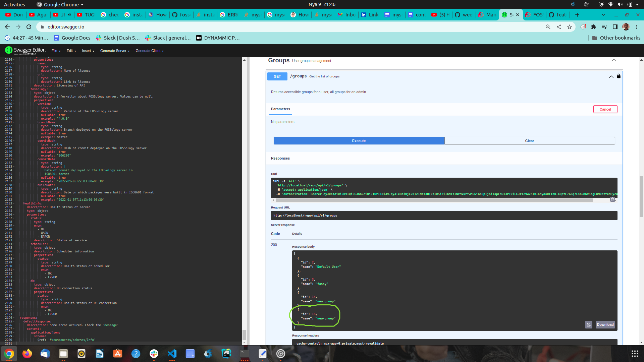Click the Slack tray icon in top bar
This screenshot has height=362, width=644.
(x=586, y=4)
